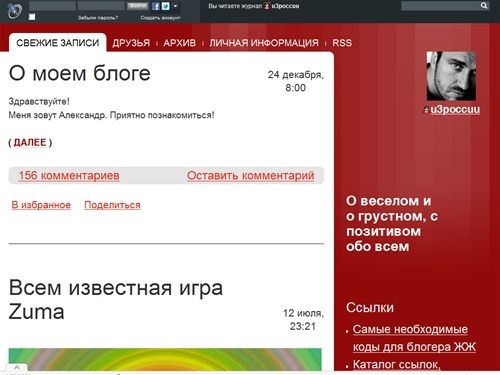
Task: Focus the username input field
Action: pyautogui.click(x=52, y=6)
